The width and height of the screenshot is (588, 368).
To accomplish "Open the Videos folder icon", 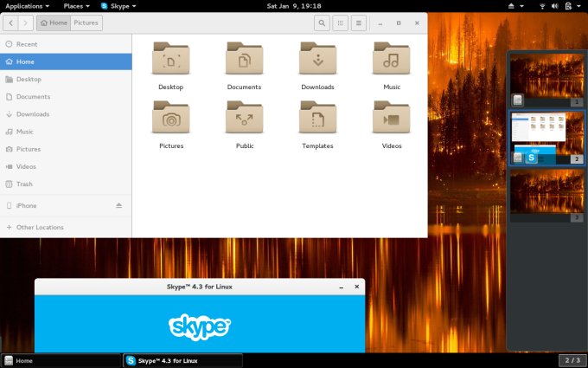I will pos(391,118).
